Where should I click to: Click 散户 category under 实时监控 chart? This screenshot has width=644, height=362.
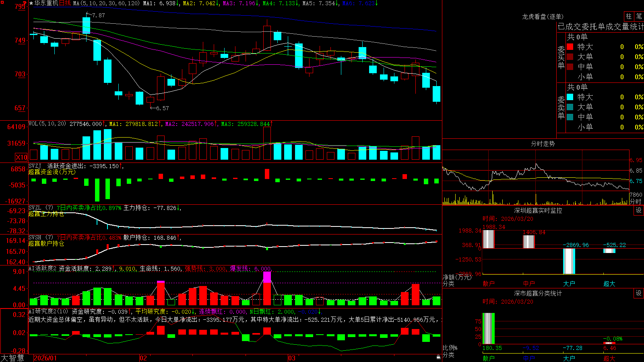[x=489, y=284]
